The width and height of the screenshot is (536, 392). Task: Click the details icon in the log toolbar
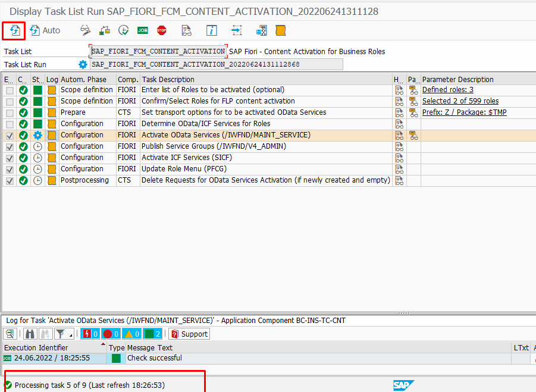[10, 334]
